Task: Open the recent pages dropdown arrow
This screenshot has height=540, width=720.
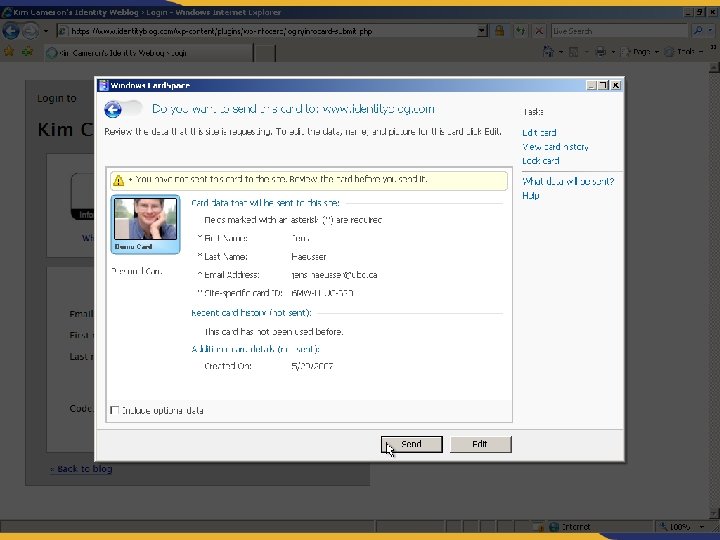Action: (45, 31)
